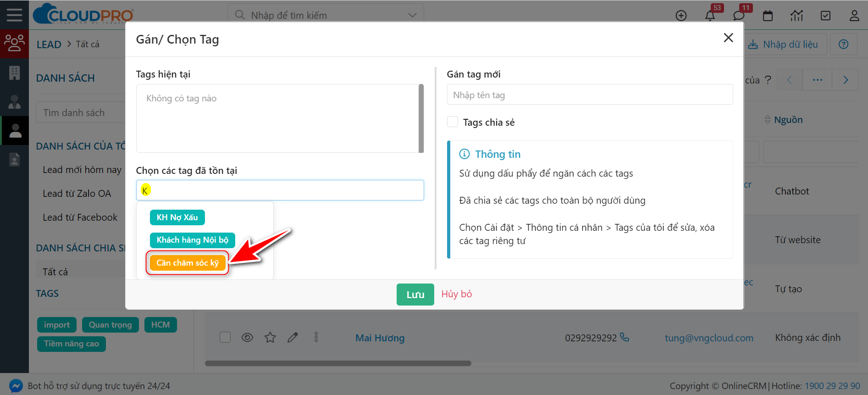Screen dimensions: 868x395
Task: Pick the orange Cần chăm sóc kỹ tag
Action: click(x=188, y=263)
